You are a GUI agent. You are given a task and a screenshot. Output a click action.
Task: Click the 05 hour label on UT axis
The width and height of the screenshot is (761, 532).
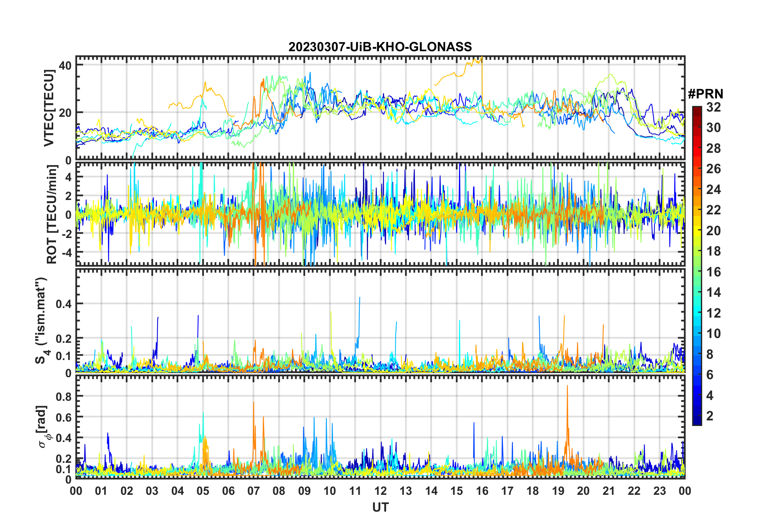click(203, 491)
